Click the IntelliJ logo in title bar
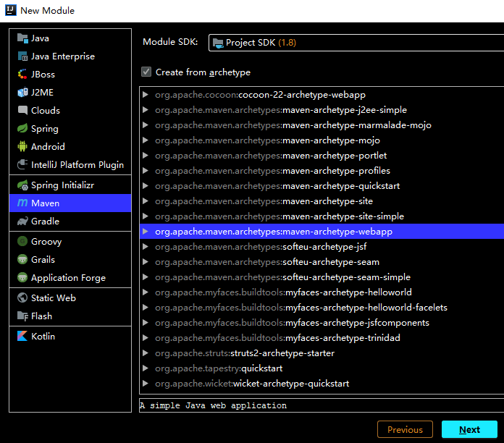 coord(11,10)
